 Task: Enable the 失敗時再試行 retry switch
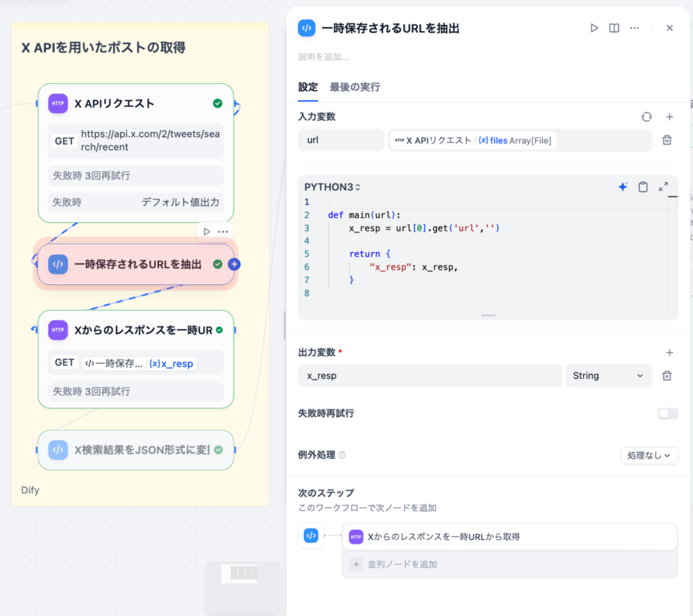click(x=667, y=413)
